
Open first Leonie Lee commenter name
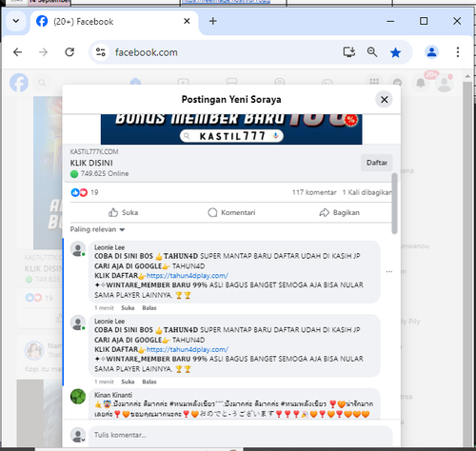[109, 247]
